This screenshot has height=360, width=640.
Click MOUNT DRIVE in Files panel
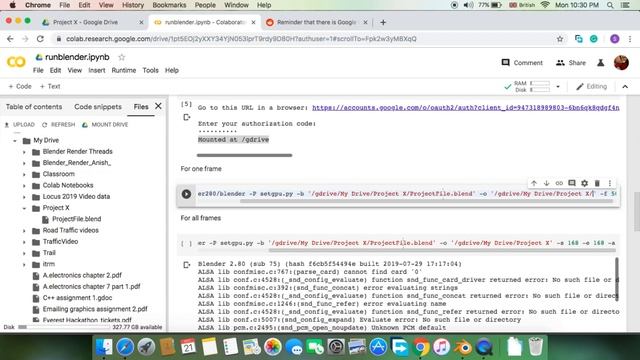pyautogui.click(x=105, y=124)
